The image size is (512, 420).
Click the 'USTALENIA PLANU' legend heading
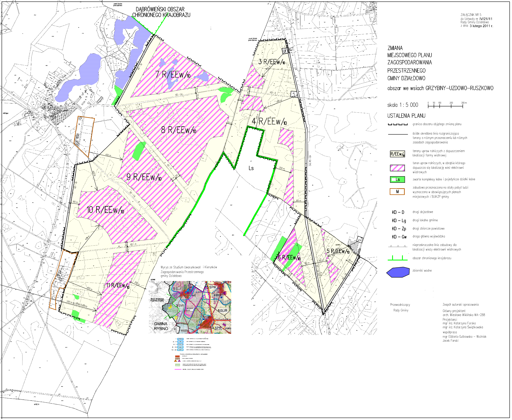click(406, 116)
